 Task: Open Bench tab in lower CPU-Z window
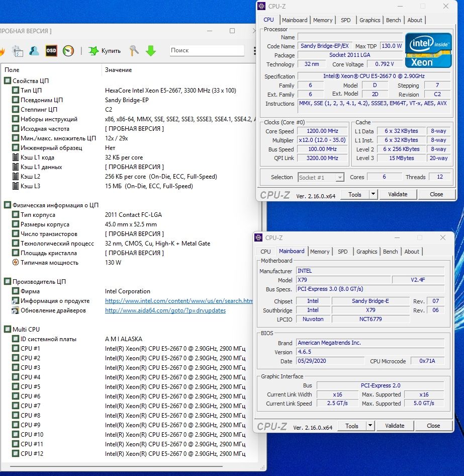click(390, 252)
